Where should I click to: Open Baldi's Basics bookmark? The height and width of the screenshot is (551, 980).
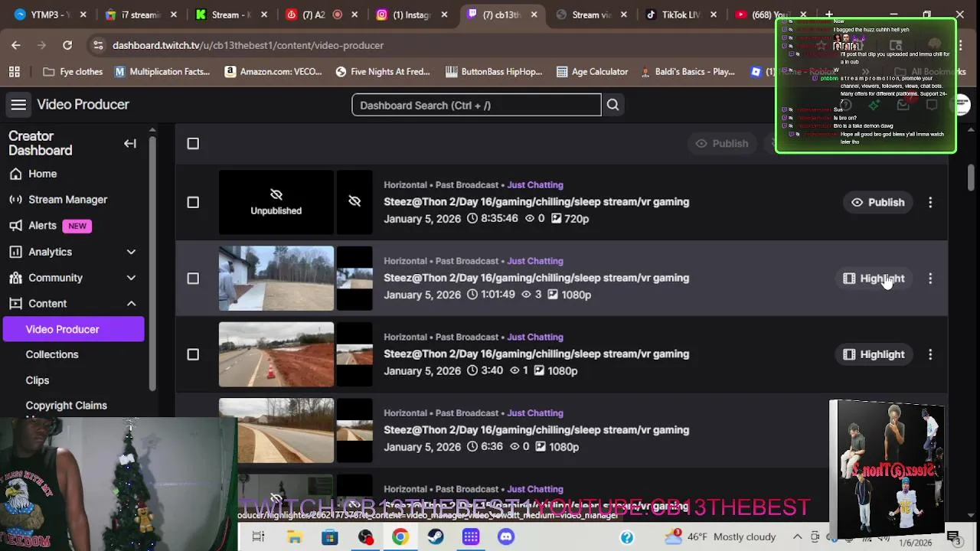(x=687, y=72)
